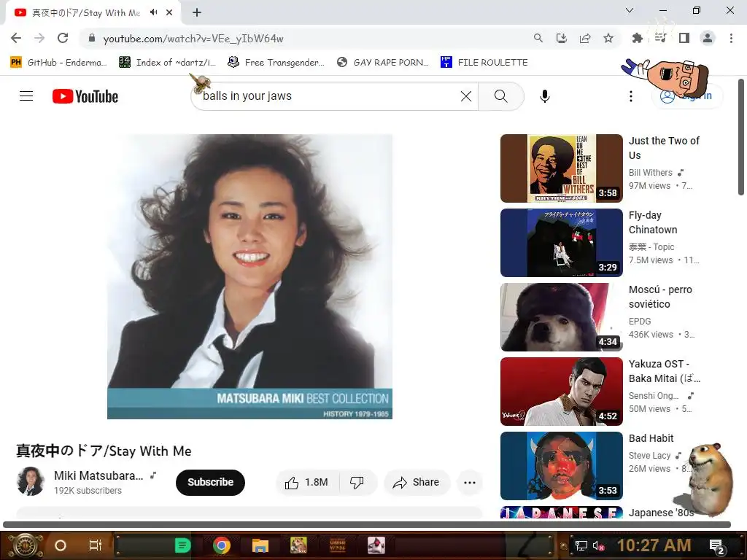Open Moscú - perro soviético thumbnail
This screenshot has height=560, width=747.
[561, 316]
